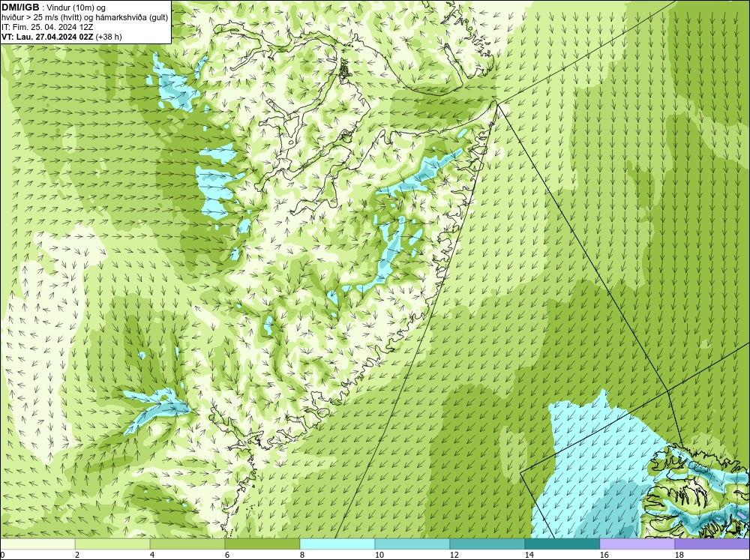Click the '14' label on the color scale

pyautogui.click(x=529, y=555)
